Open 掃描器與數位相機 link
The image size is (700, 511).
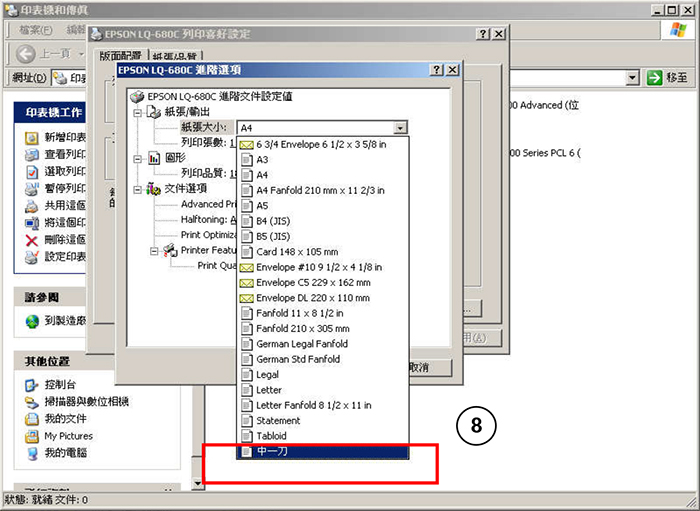click(87, 402)
